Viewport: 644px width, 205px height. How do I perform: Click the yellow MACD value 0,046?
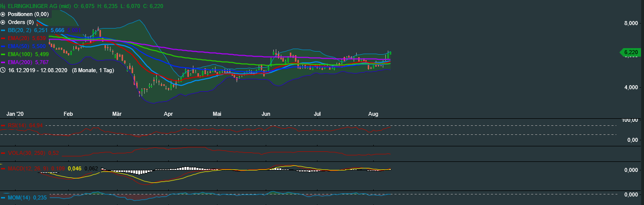[74, 169]
